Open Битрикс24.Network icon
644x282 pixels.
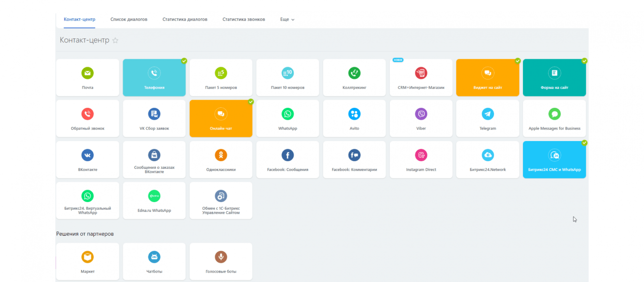[x=488, y=155]
